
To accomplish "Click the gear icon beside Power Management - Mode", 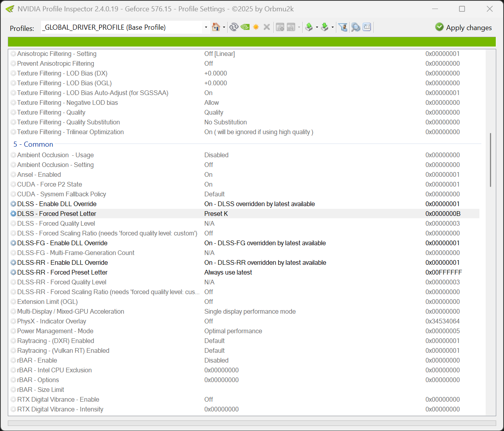I will point(13,331).
